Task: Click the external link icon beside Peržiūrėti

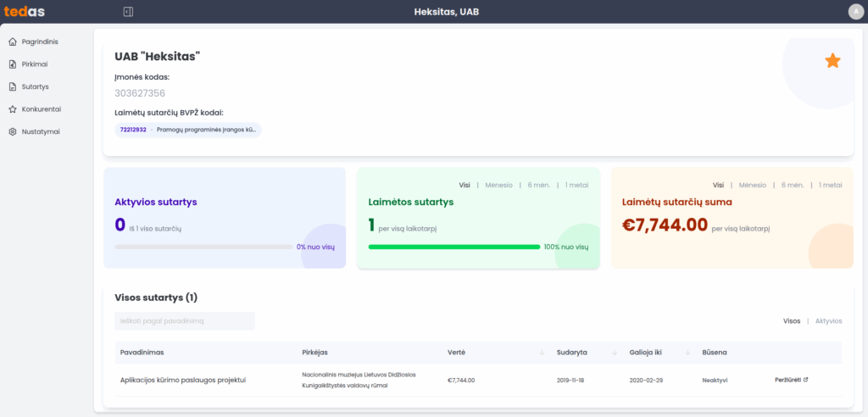Action: pyautogui.click(x=805, y=380)
